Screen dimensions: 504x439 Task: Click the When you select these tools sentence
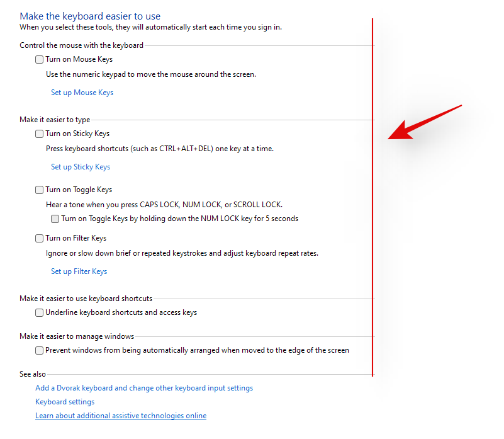coord(151,27)
